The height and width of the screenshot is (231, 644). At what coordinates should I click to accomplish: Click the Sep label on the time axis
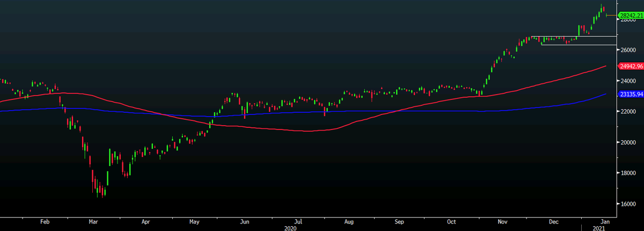pyautogui.click(x=400, y=221)
